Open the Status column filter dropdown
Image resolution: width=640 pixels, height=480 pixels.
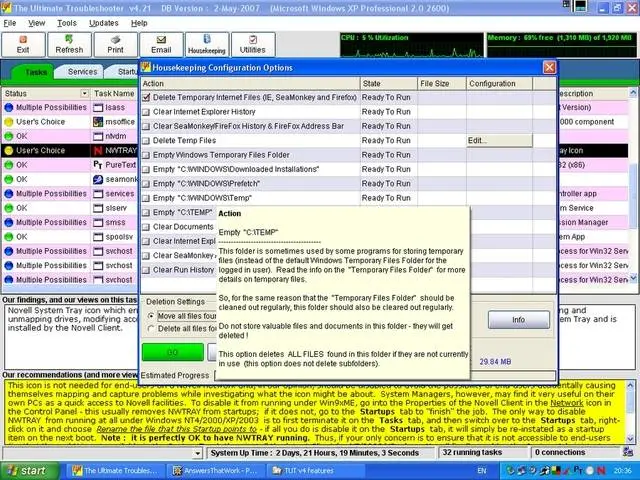point(84,93)
